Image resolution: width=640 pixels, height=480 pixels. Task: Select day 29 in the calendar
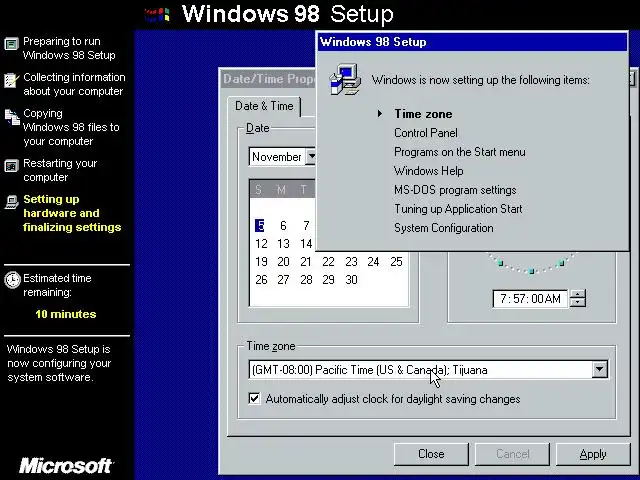(x=328, y=280)
